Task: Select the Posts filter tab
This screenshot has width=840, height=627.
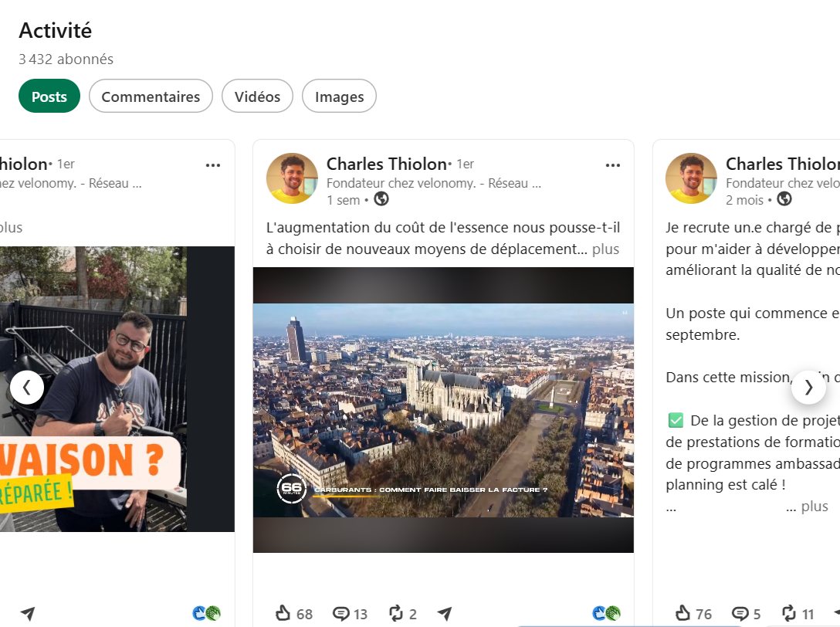Action: (x=49, y=97)
